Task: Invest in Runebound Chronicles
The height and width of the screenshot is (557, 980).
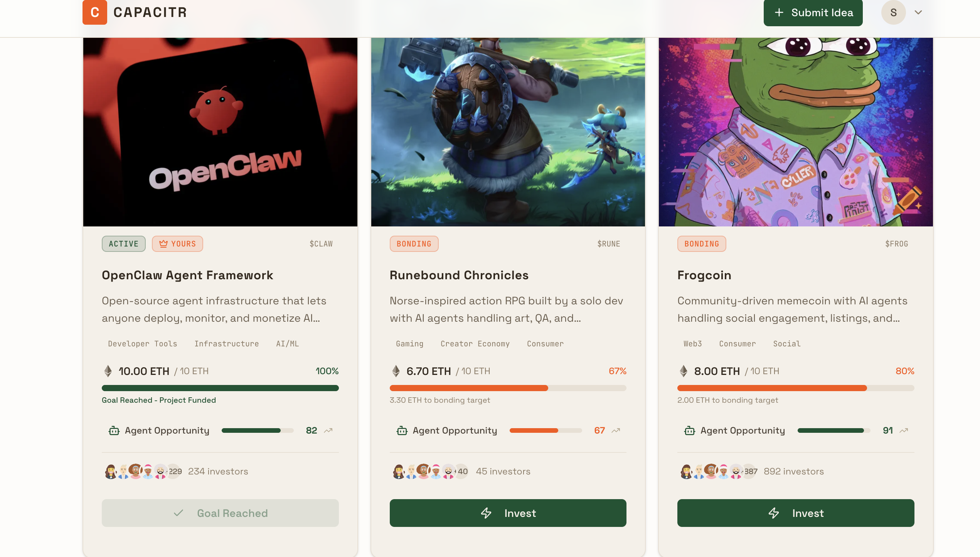Action: click(x=508, y=513)
